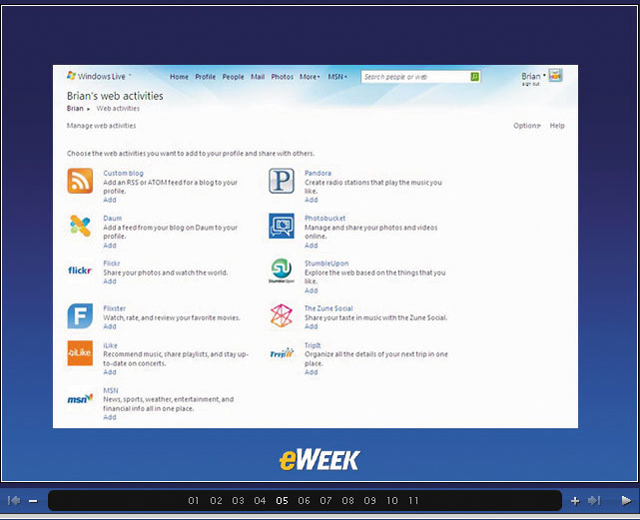640x520 pixels.
Task: Select the blue Flixster 'F' icon
Action: pos(81,316)
